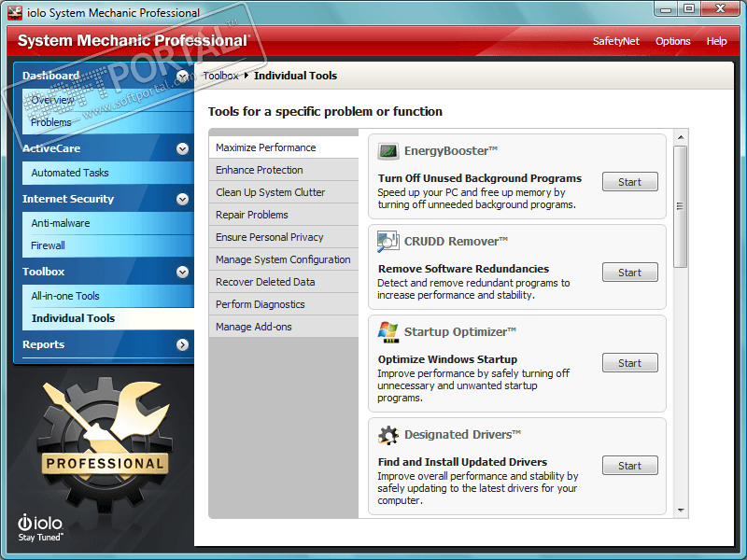Click the Individual Tools breadcrumb text
The height and width of the screenshot is (560, 747).
(295, 76)
